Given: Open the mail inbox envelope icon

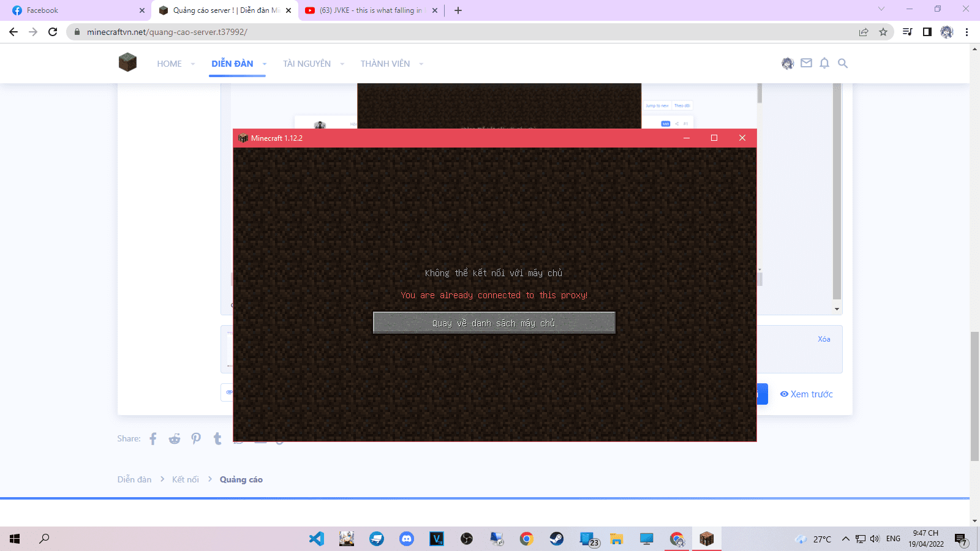Looking at the screenshot, I should pyautogui.click(x=806, y=63).
